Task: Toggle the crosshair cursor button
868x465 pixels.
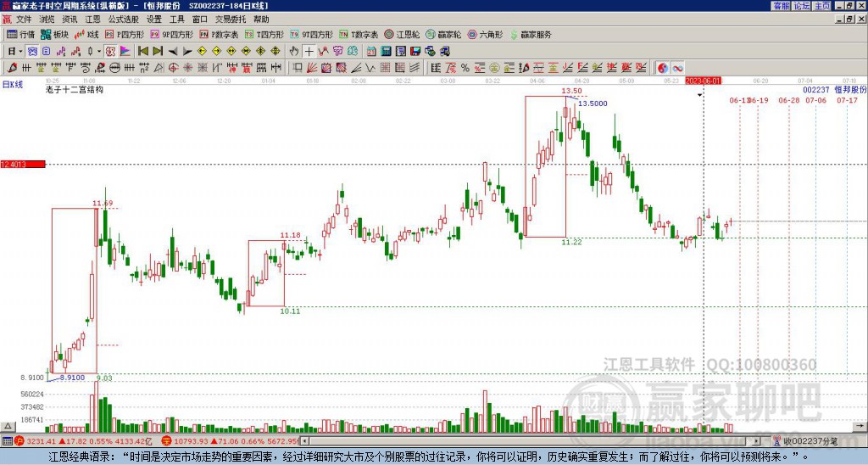Action: point(309,52)
